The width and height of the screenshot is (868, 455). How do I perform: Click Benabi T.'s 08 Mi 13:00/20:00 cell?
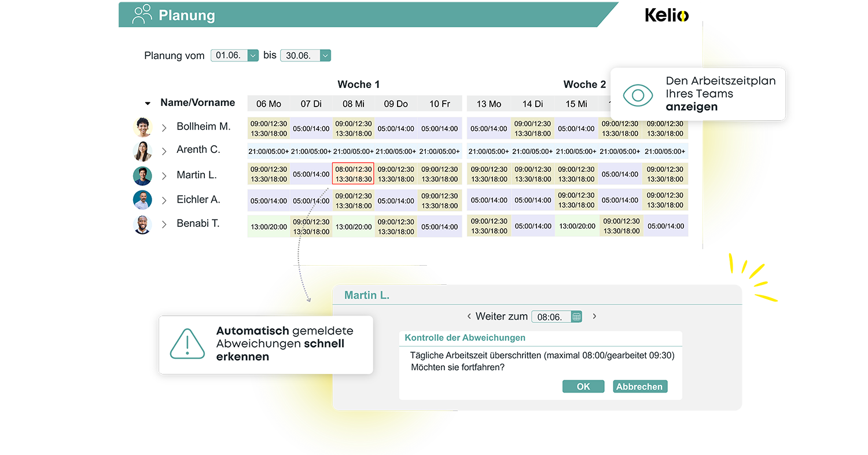point(354,226)
